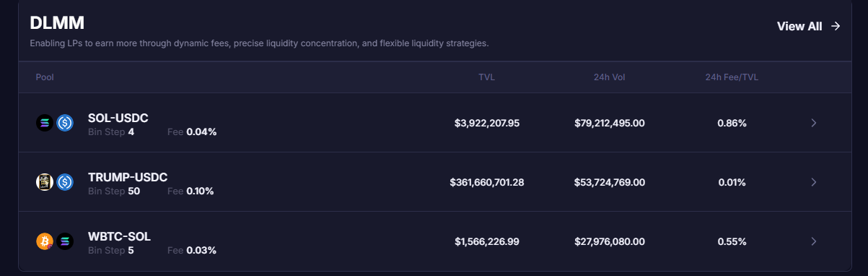The width and height of the screenshot is (868, 276).
Task: Open the View All DLMM pools link
Action: click(x=809, y=26)
